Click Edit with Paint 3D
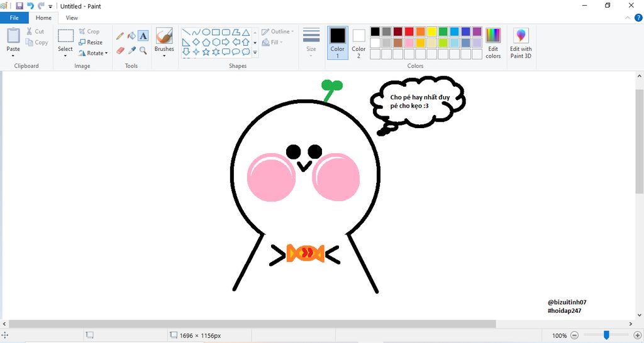The height and width of the screenshot is (343, 644). click(521, 43)
